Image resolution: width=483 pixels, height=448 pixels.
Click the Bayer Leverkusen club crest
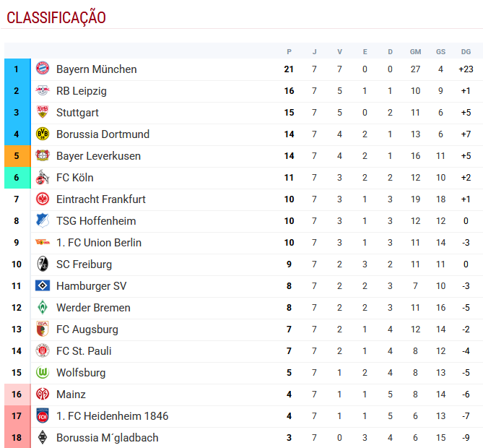click(x=43, y=156)
